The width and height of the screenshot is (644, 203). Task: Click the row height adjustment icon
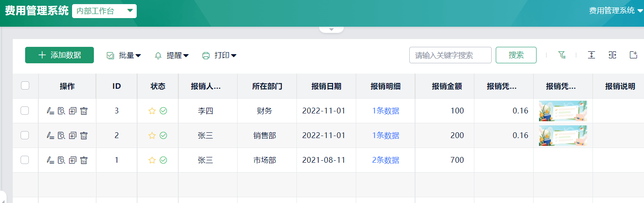[x=591, y=55]
